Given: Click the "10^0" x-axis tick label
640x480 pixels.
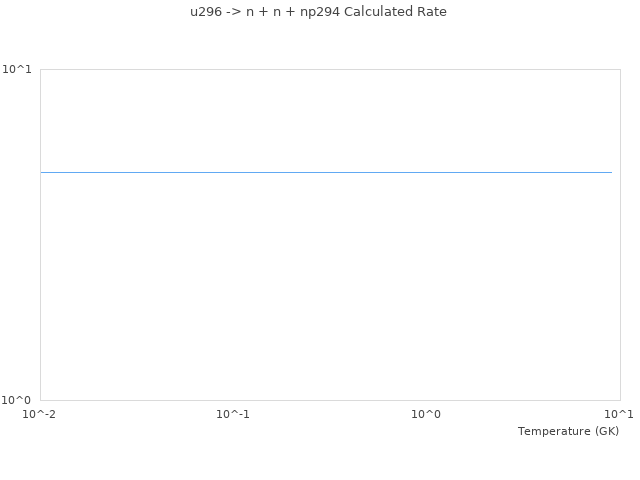Looking at the screenshot, I should point(426,414).
